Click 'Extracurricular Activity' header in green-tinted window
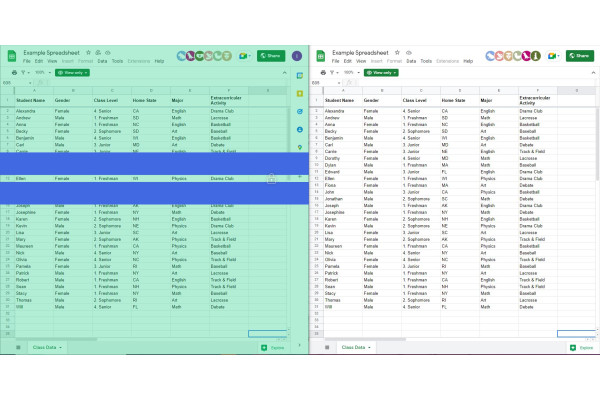The width and height of the screenshot is (600, 400). click(229, 100)
